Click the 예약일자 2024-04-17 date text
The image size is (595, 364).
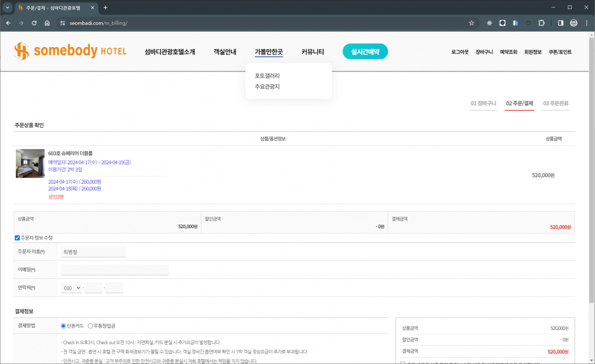89,162
